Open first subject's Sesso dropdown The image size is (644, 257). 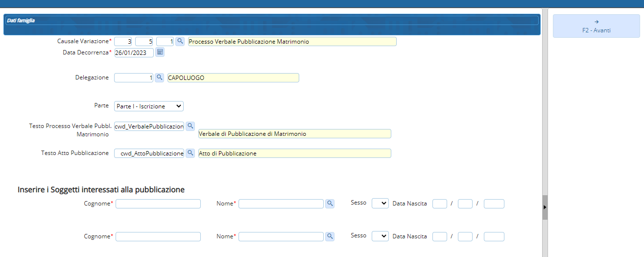click(x=380, y=203)
